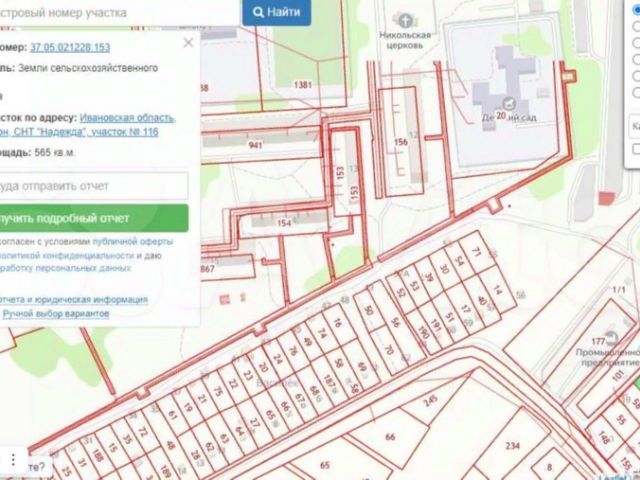Viewport: 640px width, 480px height.
Task: Open the публичной оферты link
Action: pyautogui.click(x=133, y=241)
